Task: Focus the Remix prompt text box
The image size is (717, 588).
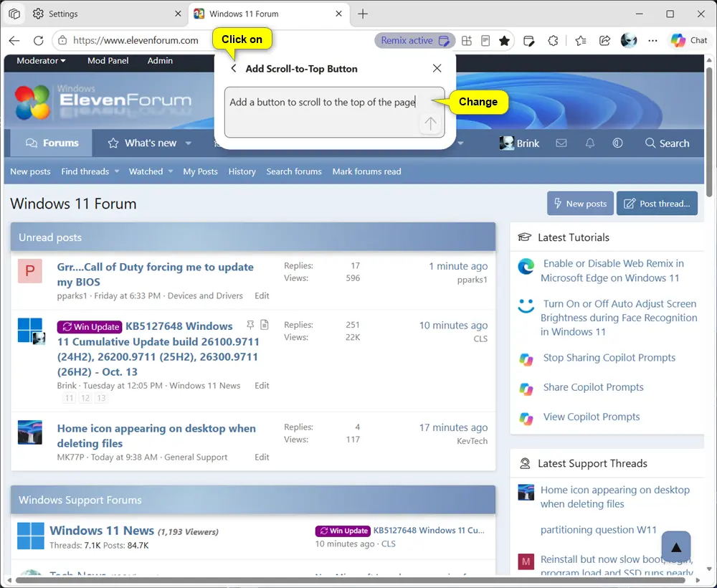Action: 334,112
